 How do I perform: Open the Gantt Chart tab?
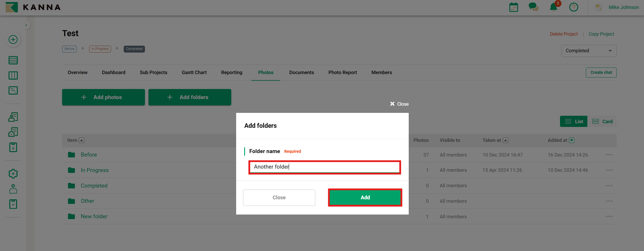point(194,72)
